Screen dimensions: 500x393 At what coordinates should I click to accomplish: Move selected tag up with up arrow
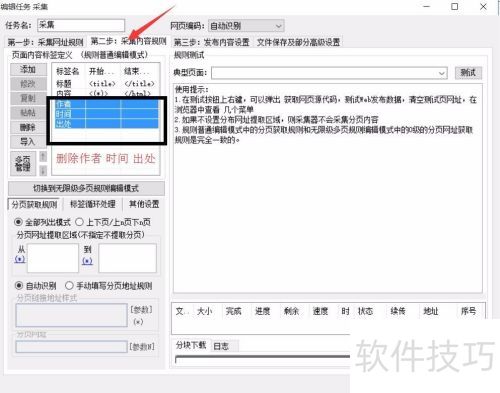[x=43, y=156]
